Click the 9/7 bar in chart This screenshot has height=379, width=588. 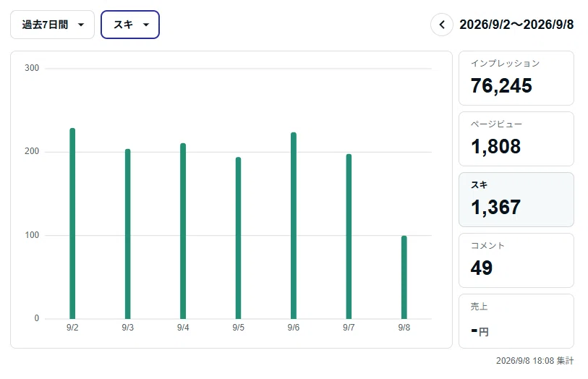point(349,237)
